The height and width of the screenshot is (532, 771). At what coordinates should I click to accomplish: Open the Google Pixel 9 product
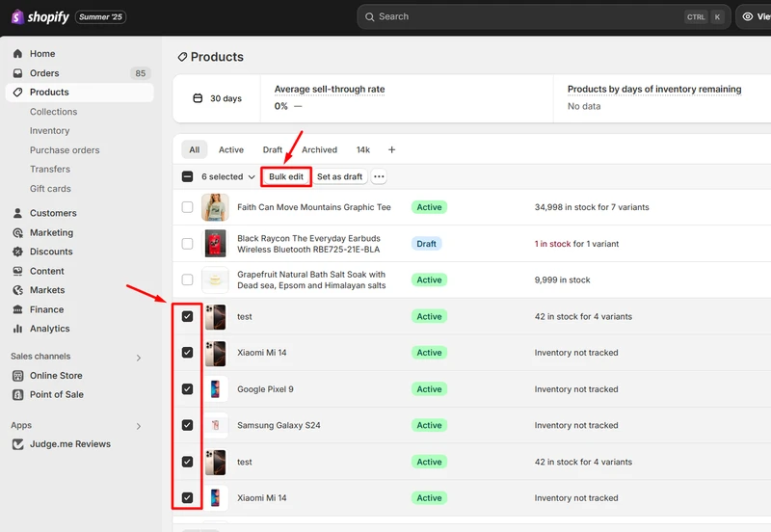point(265,389)
